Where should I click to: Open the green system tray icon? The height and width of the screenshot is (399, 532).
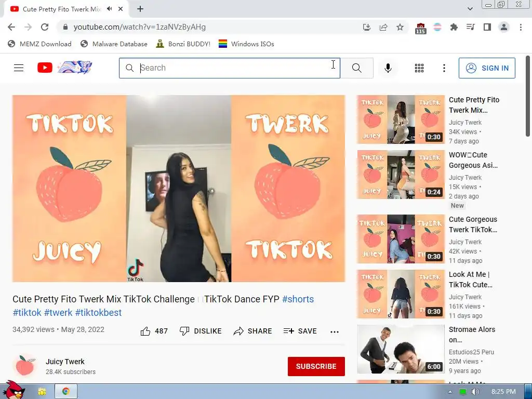pos(462,392)
